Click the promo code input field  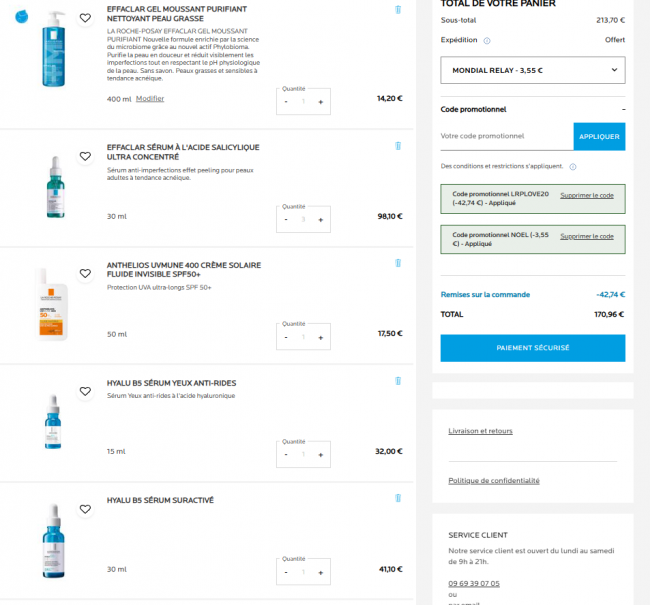(x=506, y=136)
